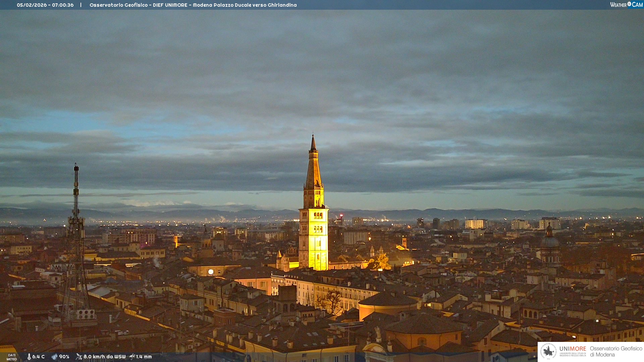Select the 90% humidity value
This screenshot has width=644, height=362.
click(64, 357)
